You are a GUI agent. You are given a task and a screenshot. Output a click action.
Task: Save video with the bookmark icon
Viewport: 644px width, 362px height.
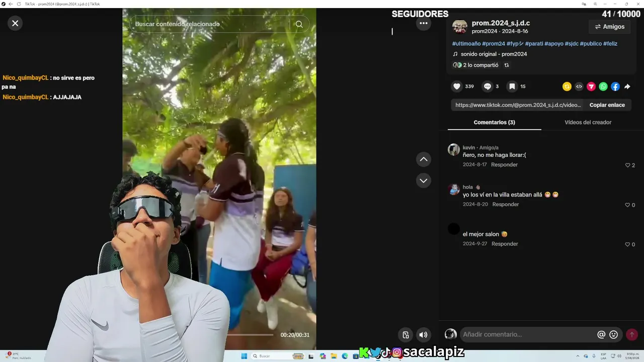[x=512, y=86]
